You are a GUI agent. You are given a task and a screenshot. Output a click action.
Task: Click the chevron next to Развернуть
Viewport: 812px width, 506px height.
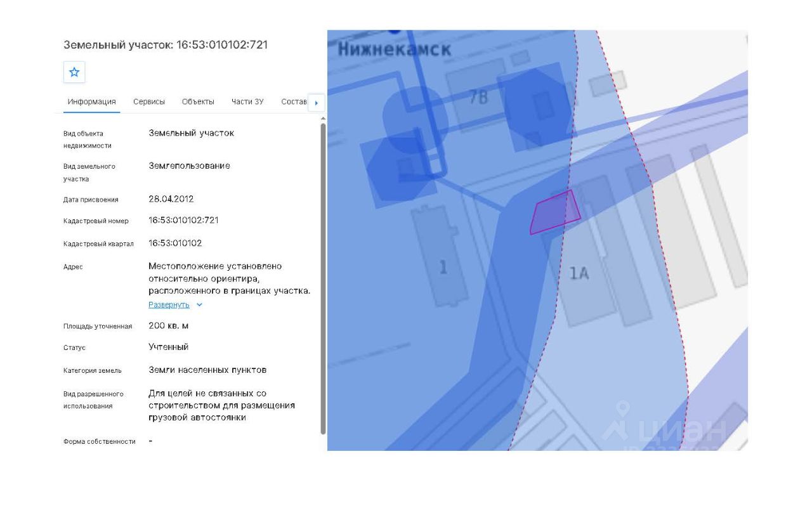pyautogui.click(x=199, y=305)
